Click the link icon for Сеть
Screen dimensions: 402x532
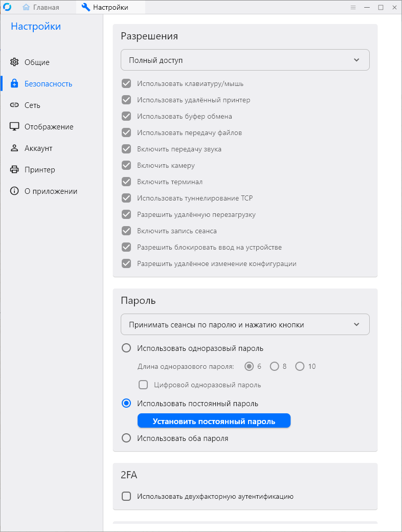pos(14,105)
